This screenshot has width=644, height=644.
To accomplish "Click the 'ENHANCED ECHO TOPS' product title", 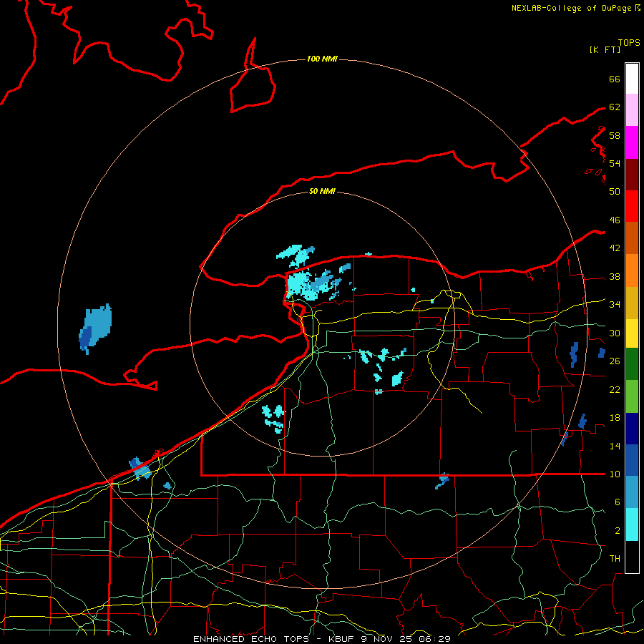I will [x=251, y=639].
